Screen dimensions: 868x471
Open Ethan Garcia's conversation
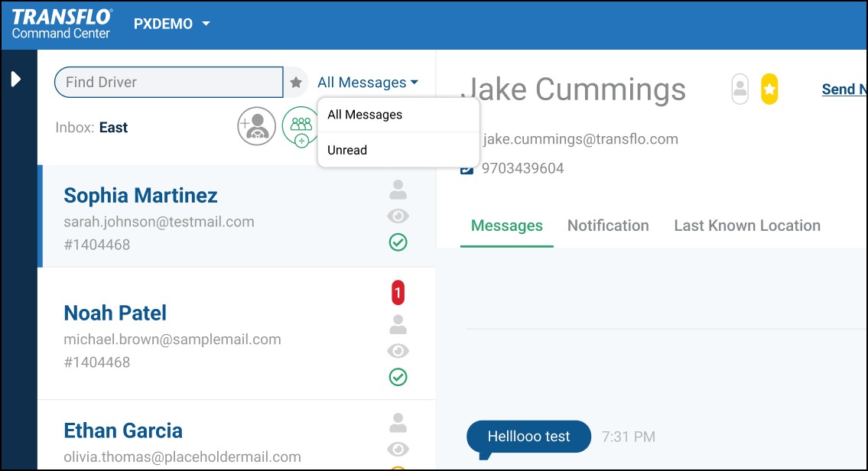[123, 430]
